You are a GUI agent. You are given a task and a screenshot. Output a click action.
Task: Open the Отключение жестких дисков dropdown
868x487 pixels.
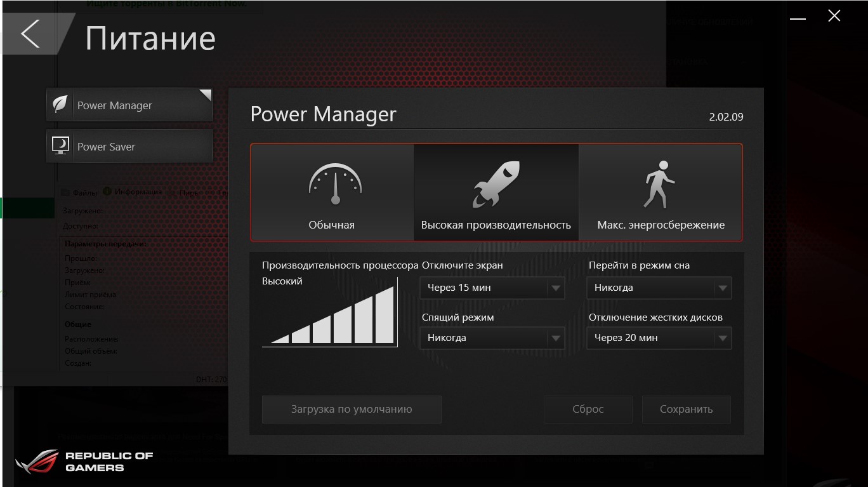659,338
